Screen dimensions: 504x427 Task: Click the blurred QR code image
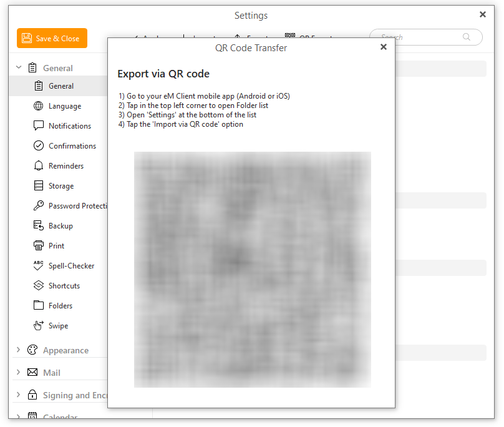pos(253,270)
